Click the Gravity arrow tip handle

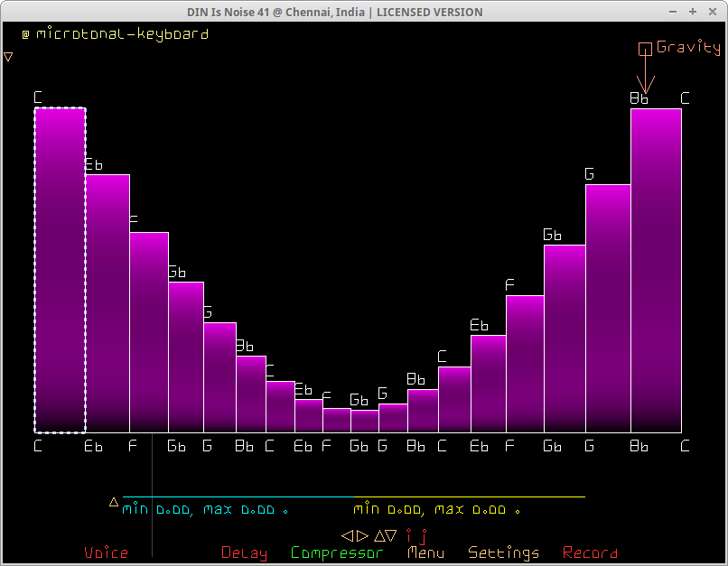coord(644,91)
